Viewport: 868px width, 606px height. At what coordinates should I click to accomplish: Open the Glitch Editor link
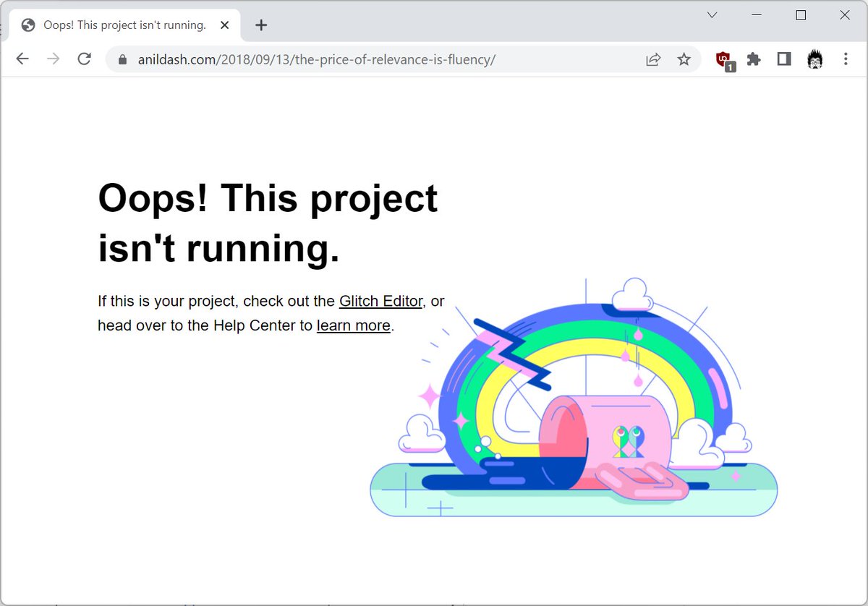[380, 301]
